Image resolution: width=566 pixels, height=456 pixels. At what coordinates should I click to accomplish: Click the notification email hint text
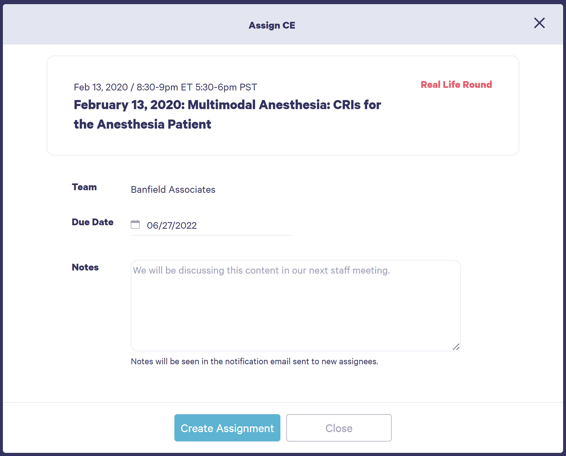(254, 361)
